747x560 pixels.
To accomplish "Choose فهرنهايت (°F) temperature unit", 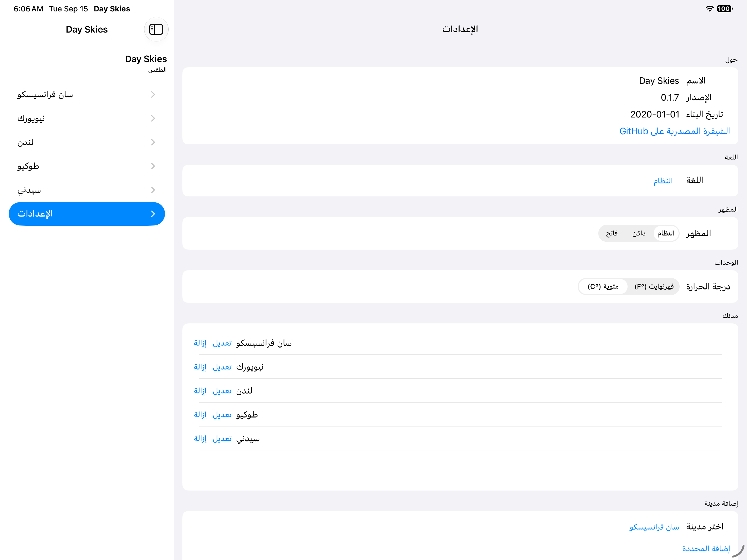I will point(654,287).
